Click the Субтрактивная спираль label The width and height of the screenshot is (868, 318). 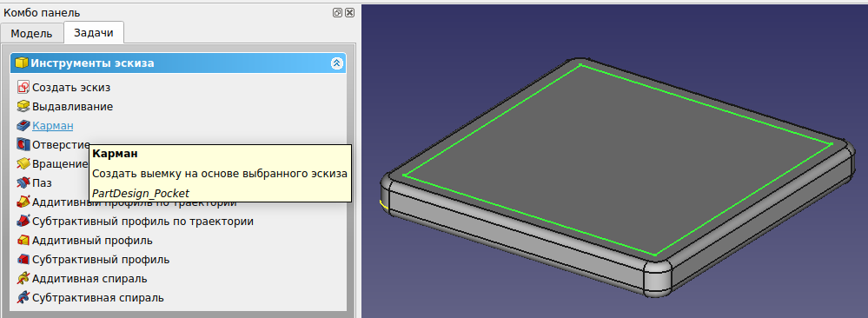point(98,297)
